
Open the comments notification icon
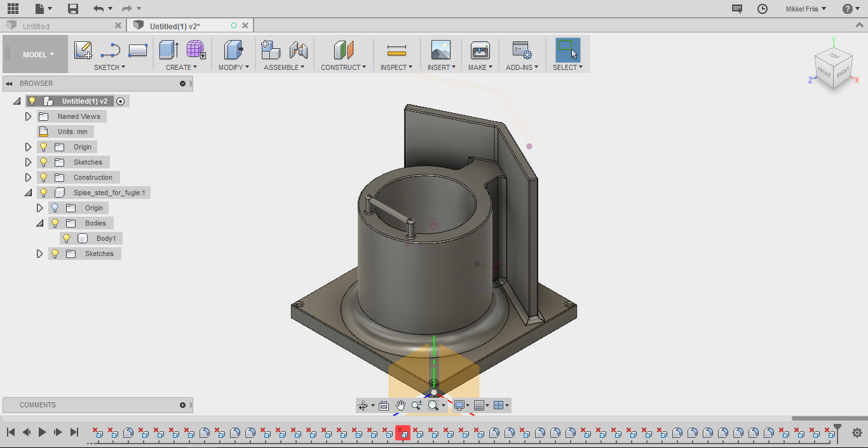[737, 9]
